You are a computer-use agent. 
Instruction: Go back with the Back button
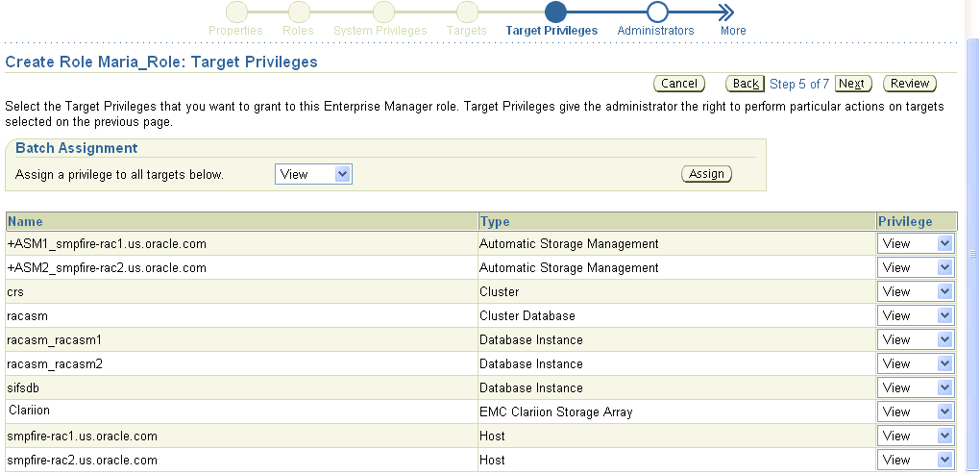coord(746,84)
